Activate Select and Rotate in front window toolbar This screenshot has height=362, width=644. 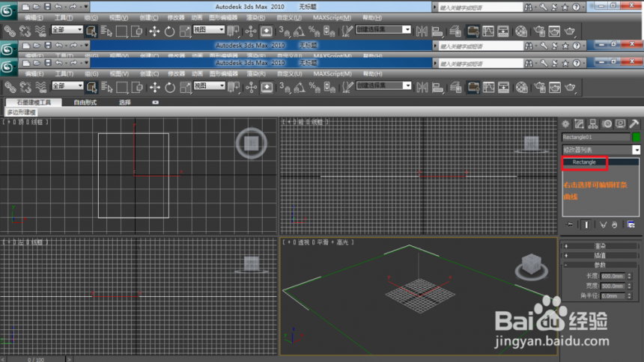[x=170, y=88]
